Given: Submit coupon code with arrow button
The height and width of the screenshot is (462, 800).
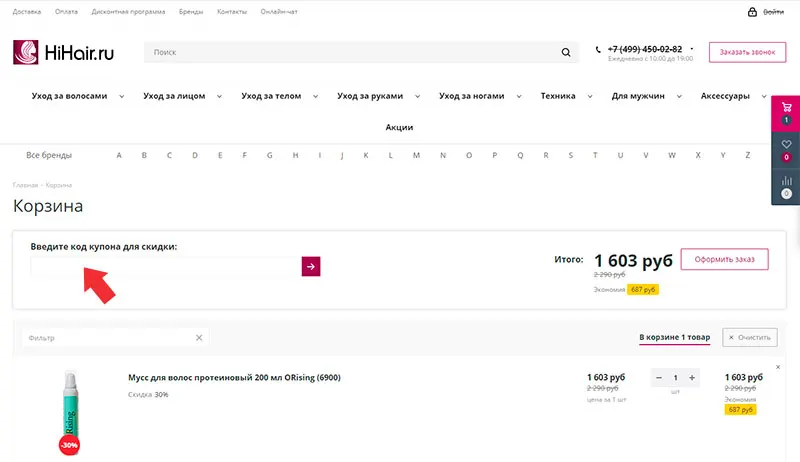Looking at the screenshot, I should (311, 267).
